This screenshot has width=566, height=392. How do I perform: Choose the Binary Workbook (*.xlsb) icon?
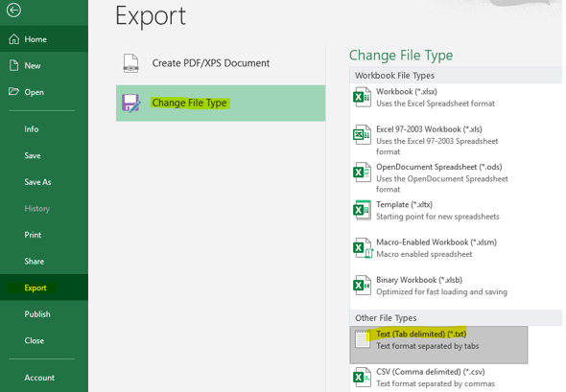point(362,286)
